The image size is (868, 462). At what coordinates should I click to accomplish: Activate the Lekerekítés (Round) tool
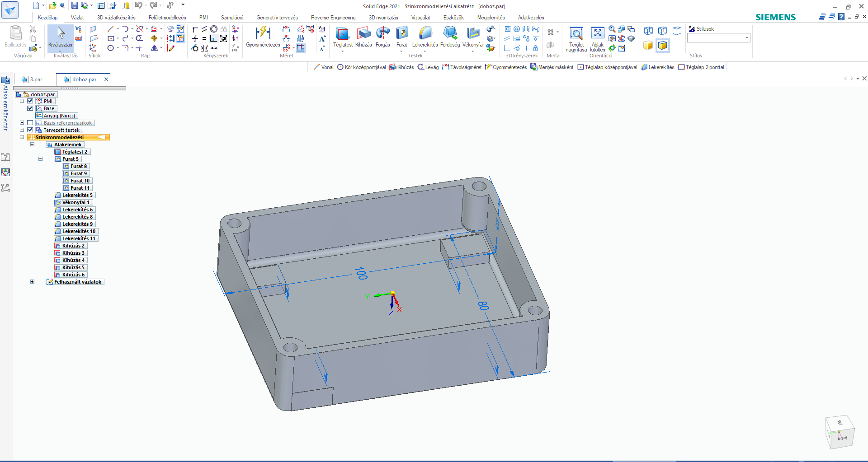point(424,36)
